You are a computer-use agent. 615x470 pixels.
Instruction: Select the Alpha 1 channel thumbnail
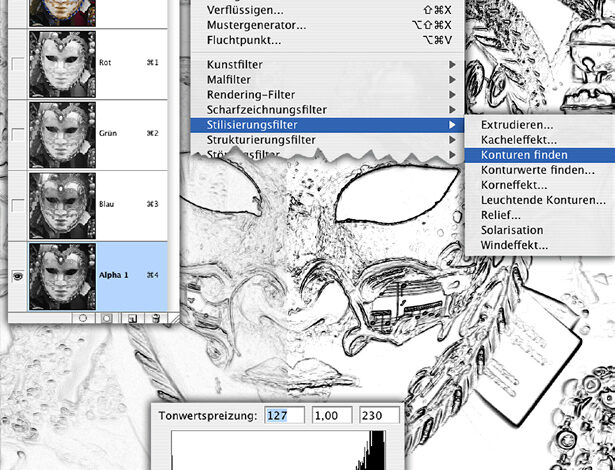[x=62, y=275]
